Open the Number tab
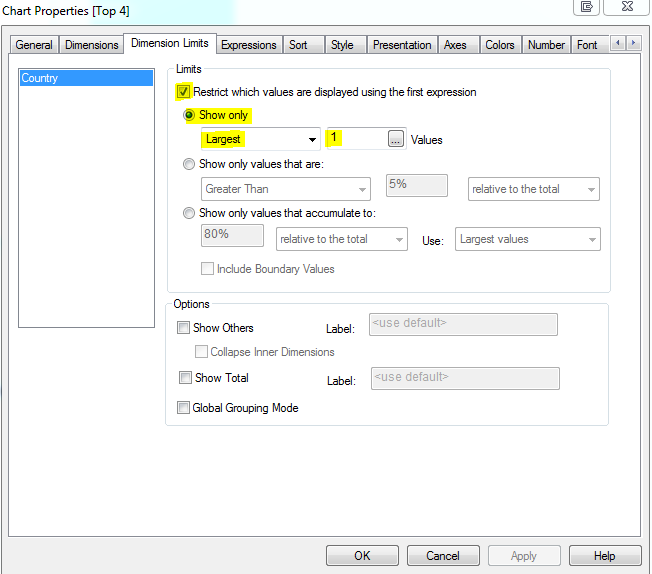 click(546, 45)
